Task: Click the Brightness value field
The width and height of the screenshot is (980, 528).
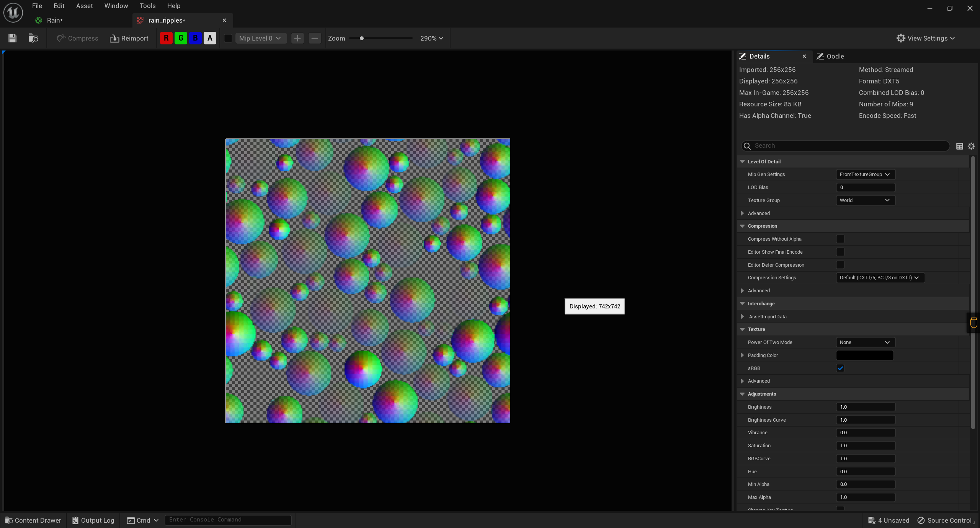Action: point(866,407)
